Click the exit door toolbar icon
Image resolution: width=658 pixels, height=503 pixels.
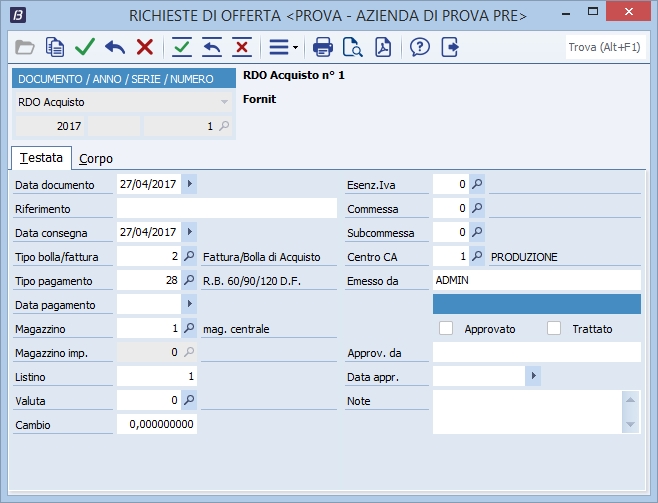coord(450,47)
